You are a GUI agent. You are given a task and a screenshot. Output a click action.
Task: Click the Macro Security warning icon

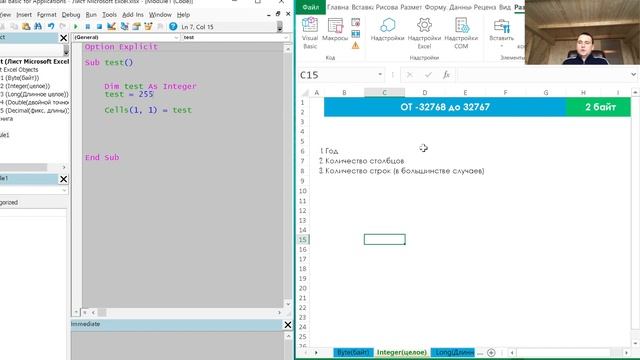[x=356, y=45]
